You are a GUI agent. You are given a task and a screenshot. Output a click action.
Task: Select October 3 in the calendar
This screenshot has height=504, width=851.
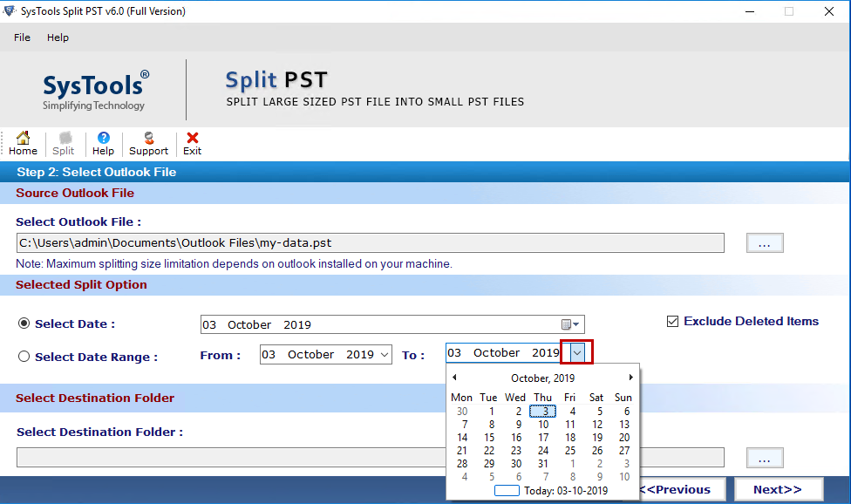tap(542, 412)
